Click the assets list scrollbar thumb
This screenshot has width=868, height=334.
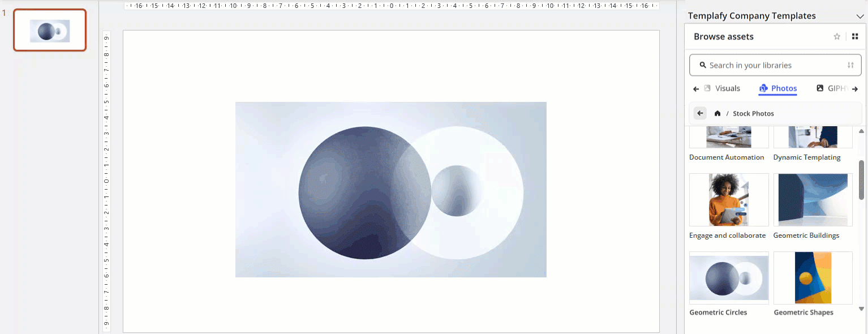tap(862, 180)
